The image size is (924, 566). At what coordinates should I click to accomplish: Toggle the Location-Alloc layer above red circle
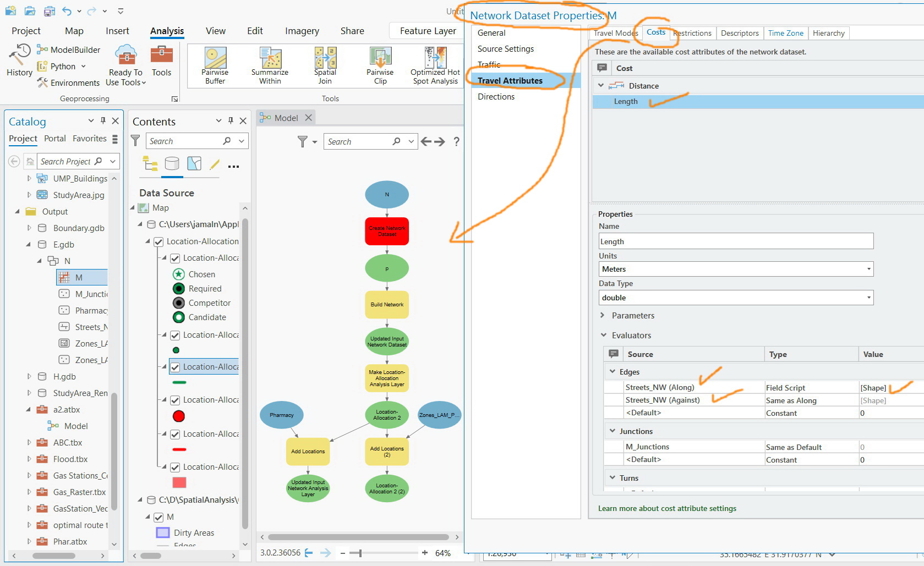click(175, 400)
